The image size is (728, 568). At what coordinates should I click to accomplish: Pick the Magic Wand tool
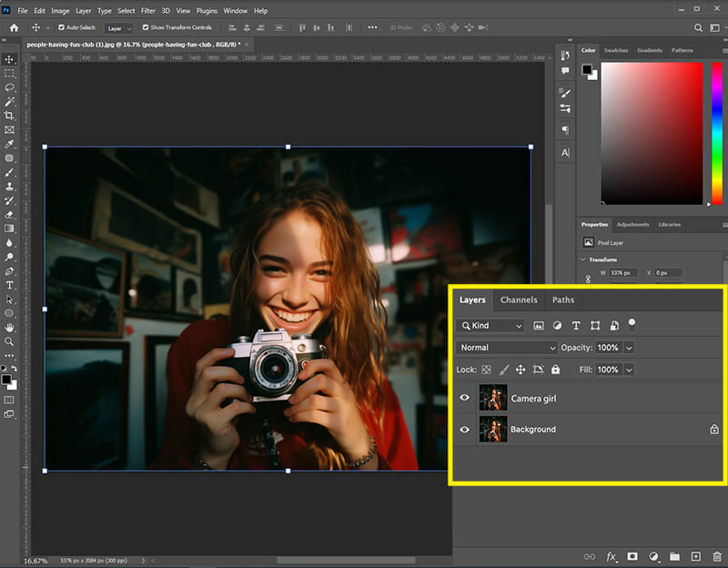coord(9,101)
